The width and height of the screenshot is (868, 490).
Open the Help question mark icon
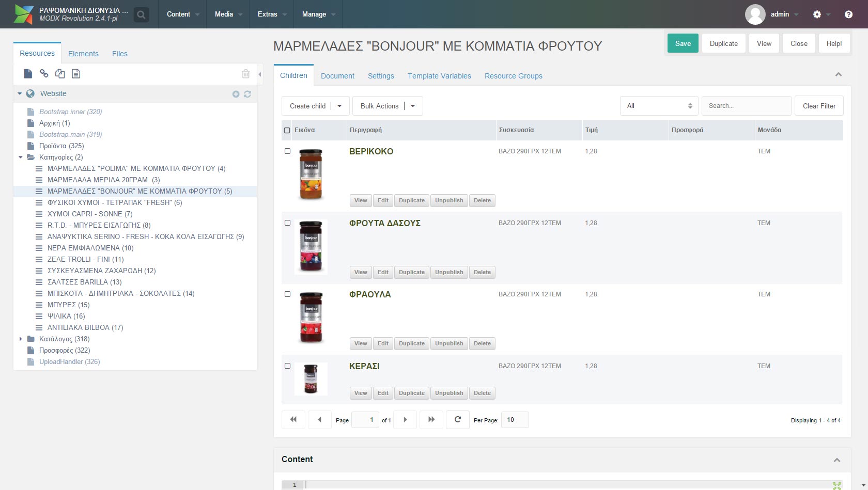[x=848, y=14]
